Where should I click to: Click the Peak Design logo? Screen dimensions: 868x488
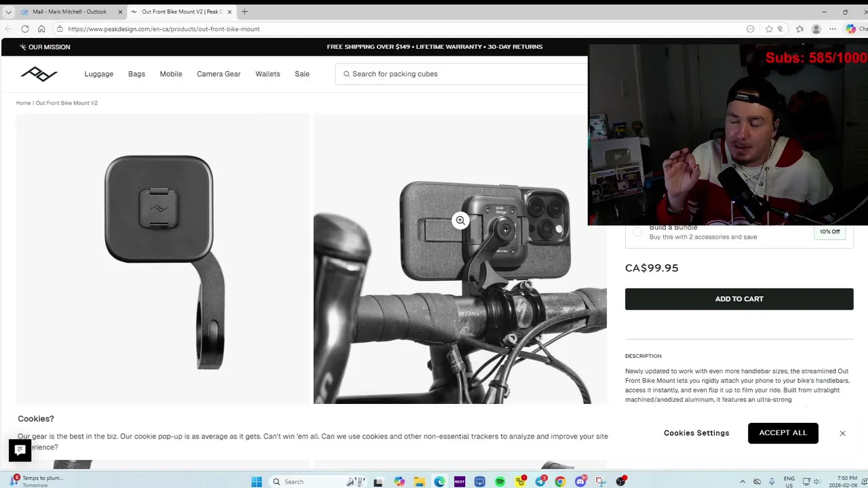(39, 74)
